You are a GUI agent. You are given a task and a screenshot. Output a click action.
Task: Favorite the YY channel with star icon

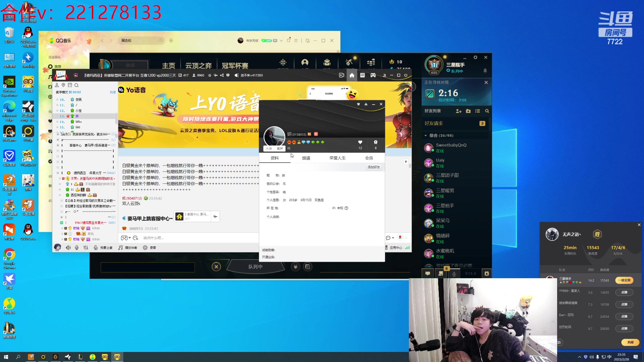click(210, 75)
